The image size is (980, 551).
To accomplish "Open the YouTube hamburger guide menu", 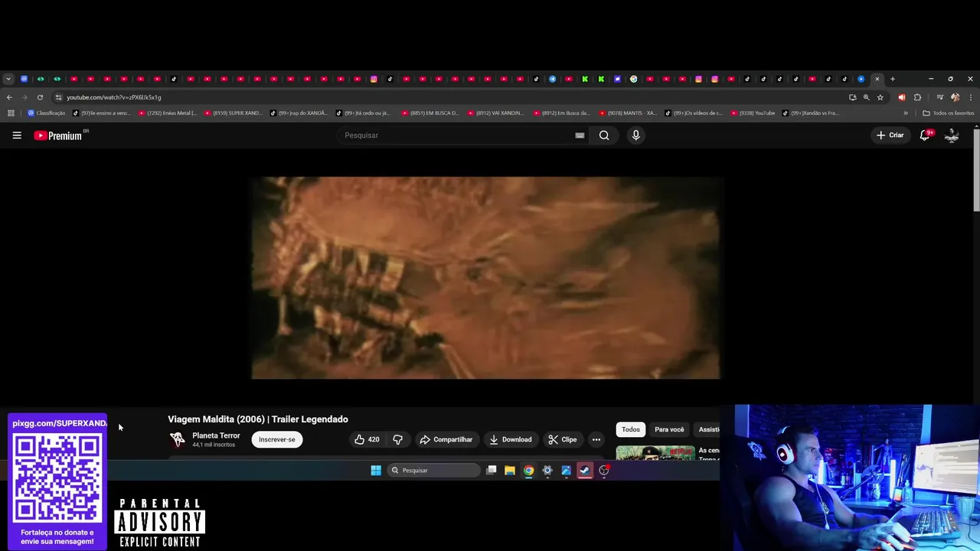I will click(x=17, y=135).
